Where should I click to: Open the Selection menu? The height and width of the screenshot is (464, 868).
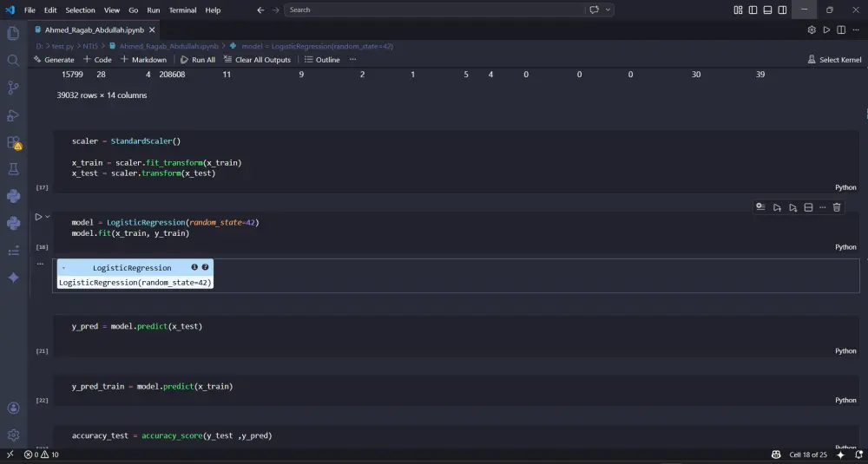pyautogui.click(x=80, y=10)
